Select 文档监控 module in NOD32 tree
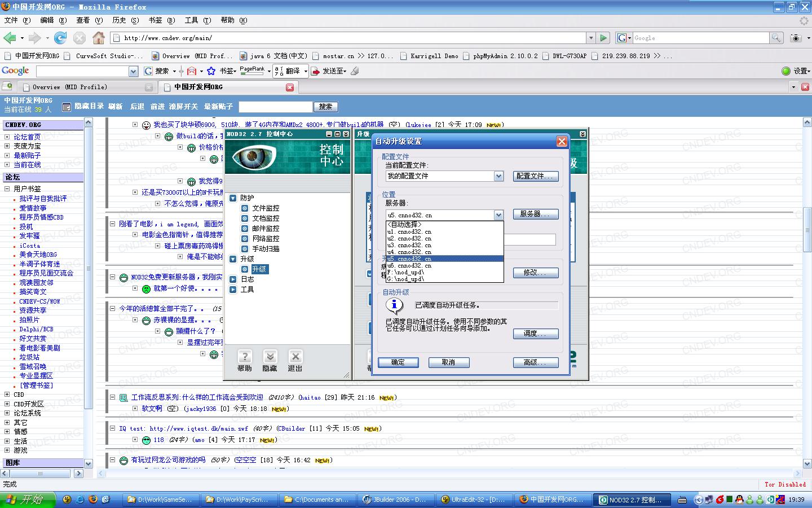Viewport: 812px width, 508px height. pyautogui.click(x=266, y=218)
